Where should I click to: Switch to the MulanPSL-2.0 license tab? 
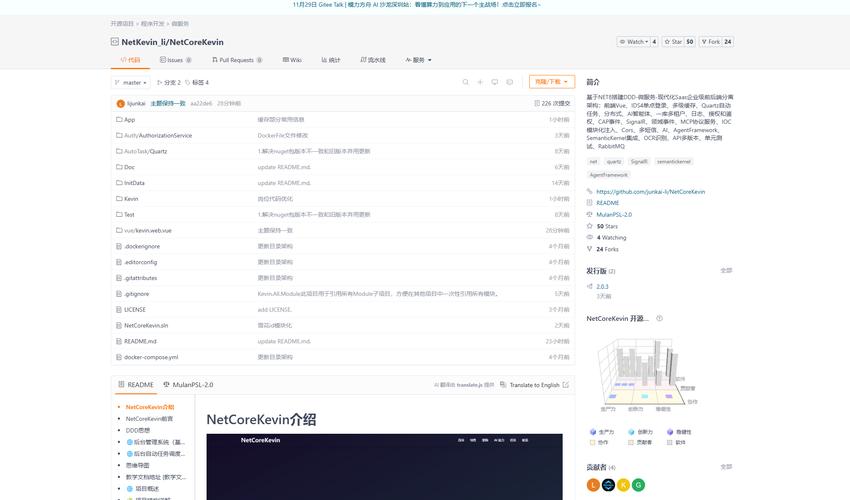pos(188,385)
